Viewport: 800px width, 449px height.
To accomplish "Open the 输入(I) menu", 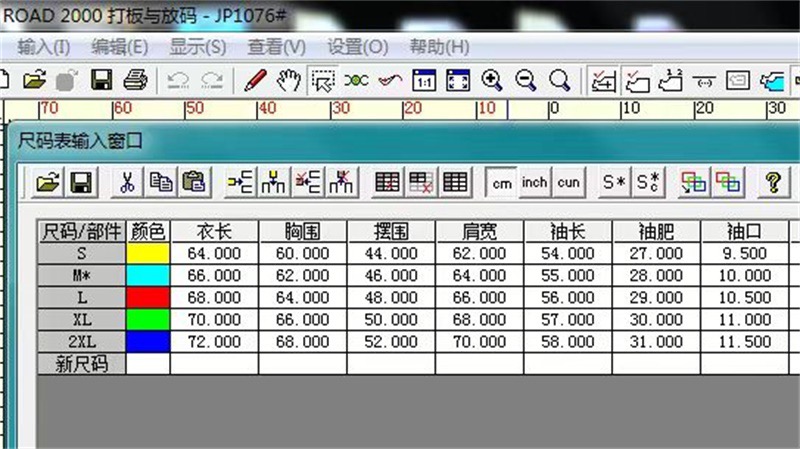I will coord(44,47).
